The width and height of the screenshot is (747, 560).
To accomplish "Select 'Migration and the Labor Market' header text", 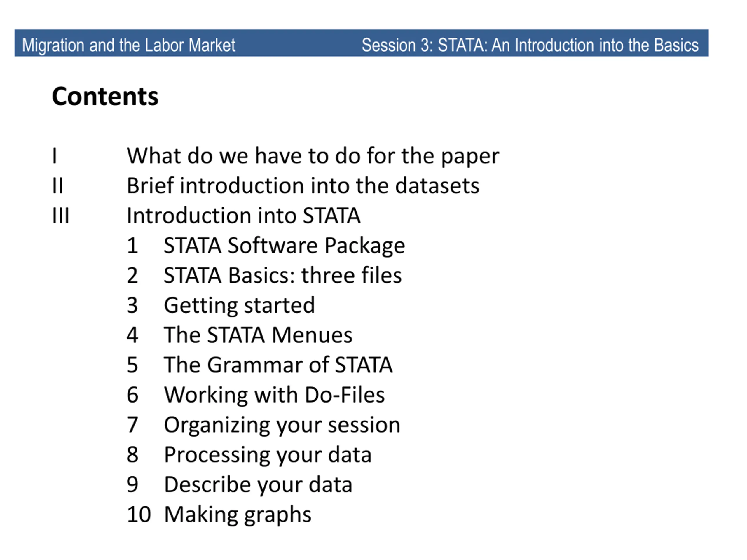I will (129, 45).
